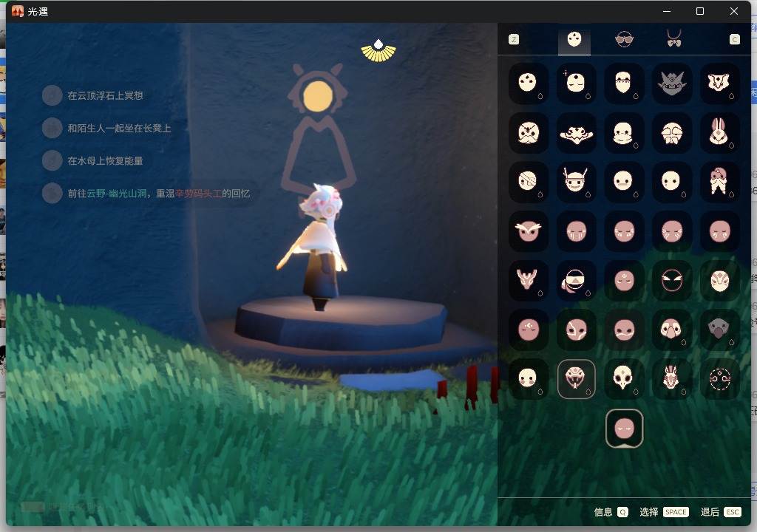Select the cream mask with a tear drop under its eye
This screenshot has width=757, height=532.
[x=671, y=182]
